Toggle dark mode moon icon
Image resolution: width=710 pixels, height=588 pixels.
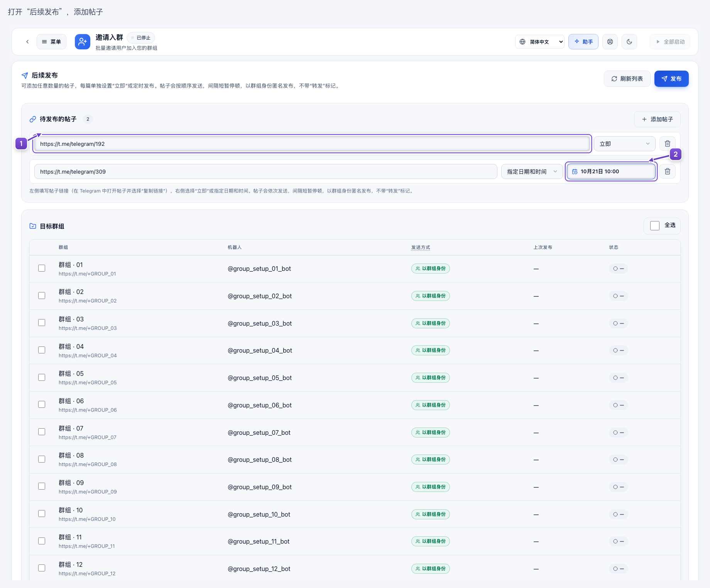coord(629,42)
